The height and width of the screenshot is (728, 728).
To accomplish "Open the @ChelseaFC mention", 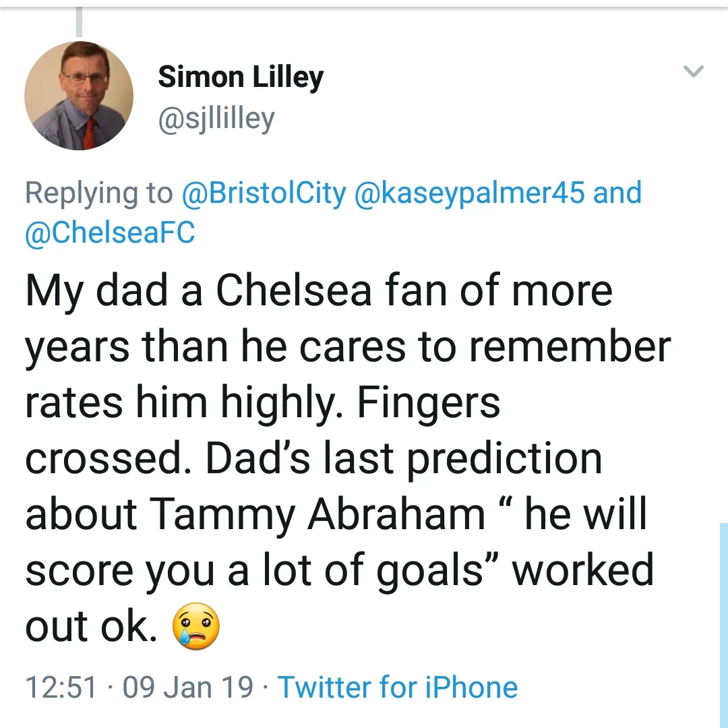I will pyautogui.click(x=110, y=233).
